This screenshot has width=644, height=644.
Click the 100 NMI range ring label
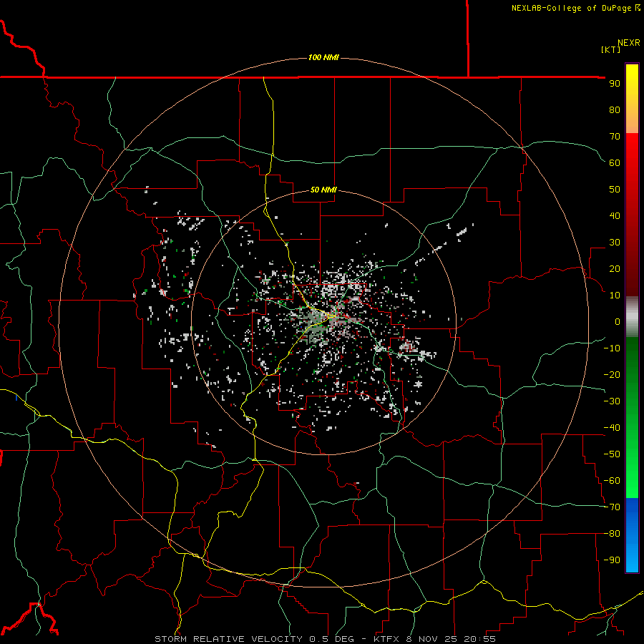pyautogui.click(x=323, y=57)
